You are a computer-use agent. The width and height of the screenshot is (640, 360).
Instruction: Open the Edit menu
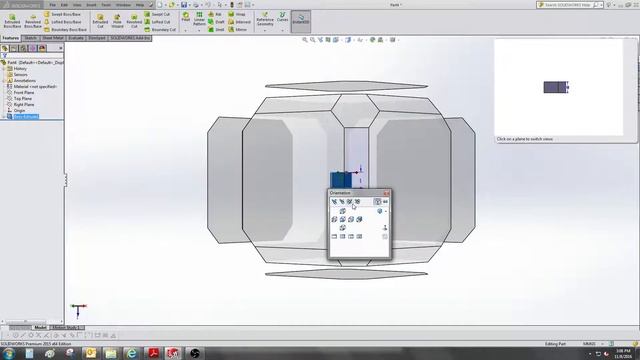click(64, 5)
